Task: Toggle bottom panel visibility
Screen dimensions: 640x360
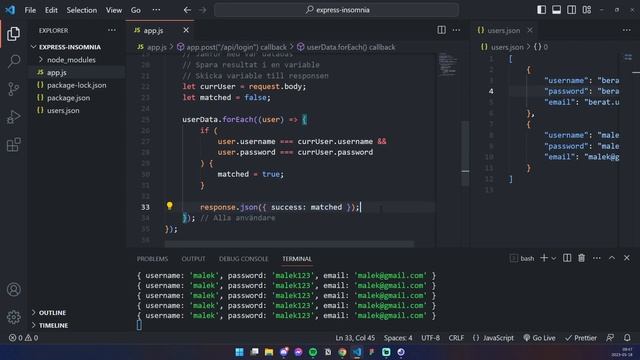Action: click(x=556, y=9)
